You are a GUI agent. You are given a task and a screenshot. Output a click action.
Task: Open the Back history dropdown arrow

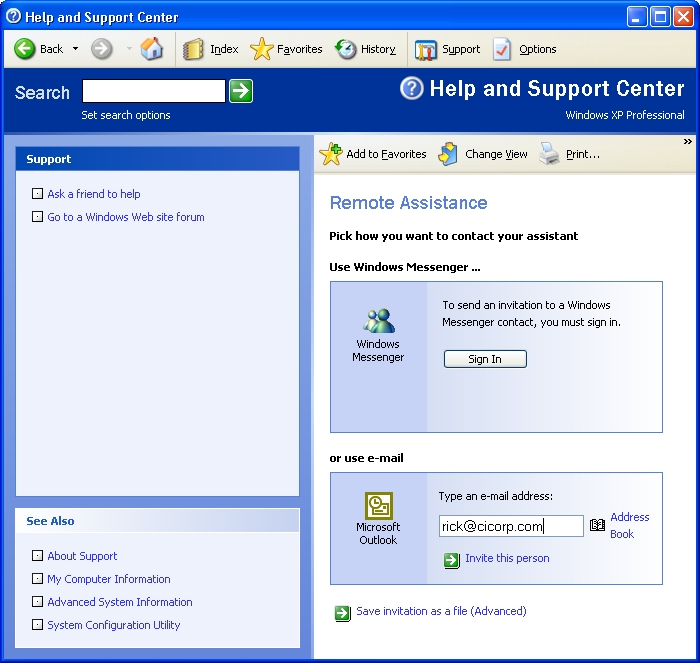click(x=75, y=49)
